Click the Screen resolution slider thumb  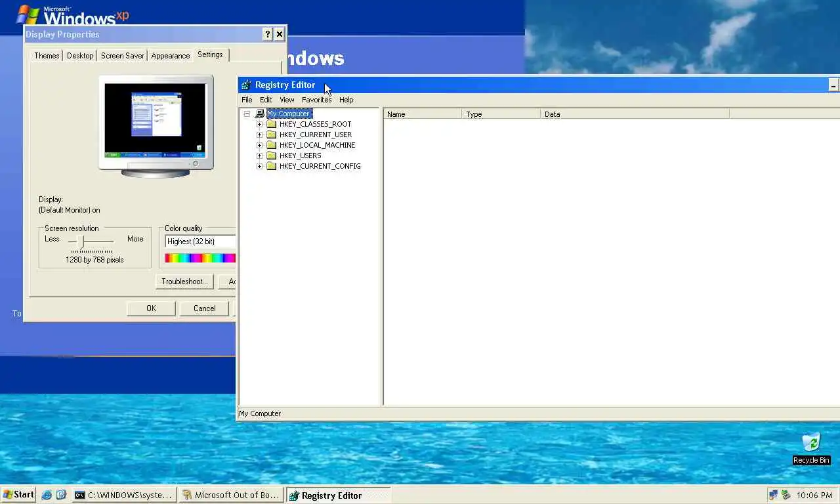[81, 241]
